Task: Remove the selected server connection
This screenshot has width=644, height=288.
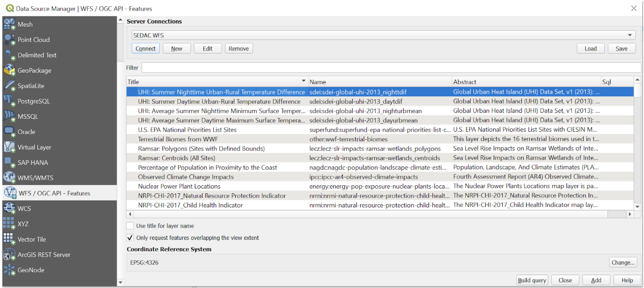Action: click(x=239, y=49)
